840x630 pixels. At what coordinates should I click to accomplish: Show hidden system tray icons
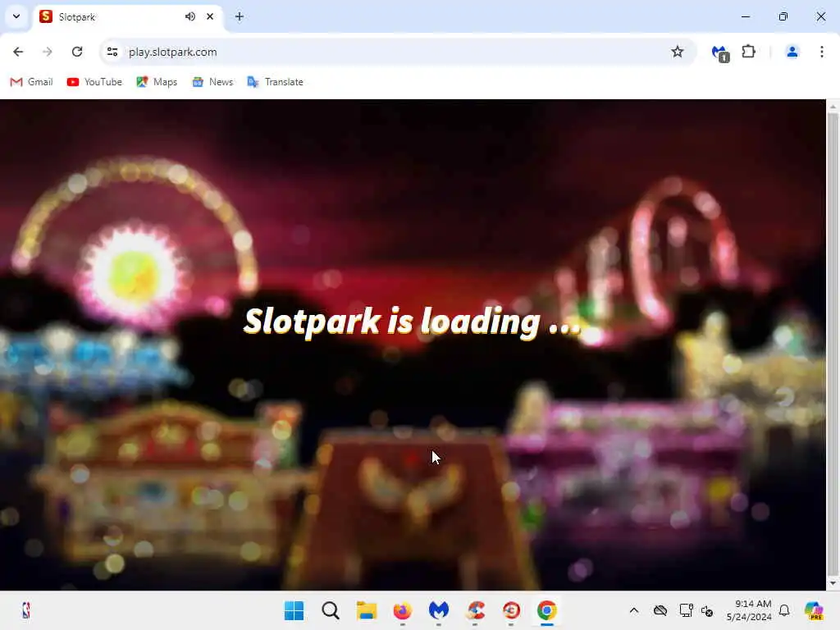coord(634,610)
